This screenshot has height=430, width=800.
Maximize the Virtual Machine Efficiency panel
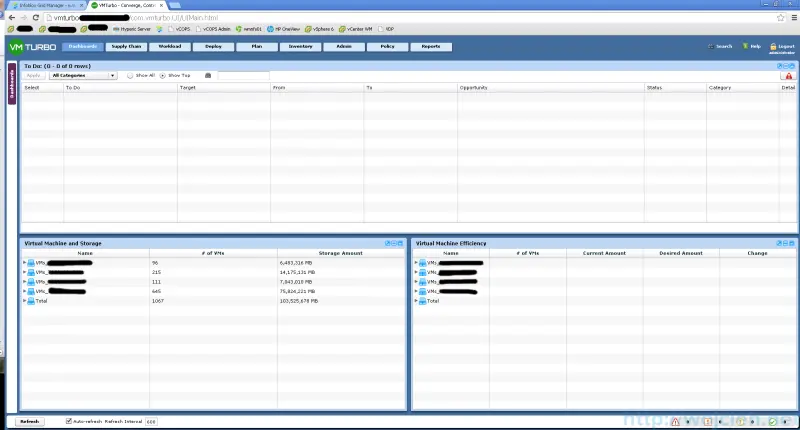pos(792,243)
